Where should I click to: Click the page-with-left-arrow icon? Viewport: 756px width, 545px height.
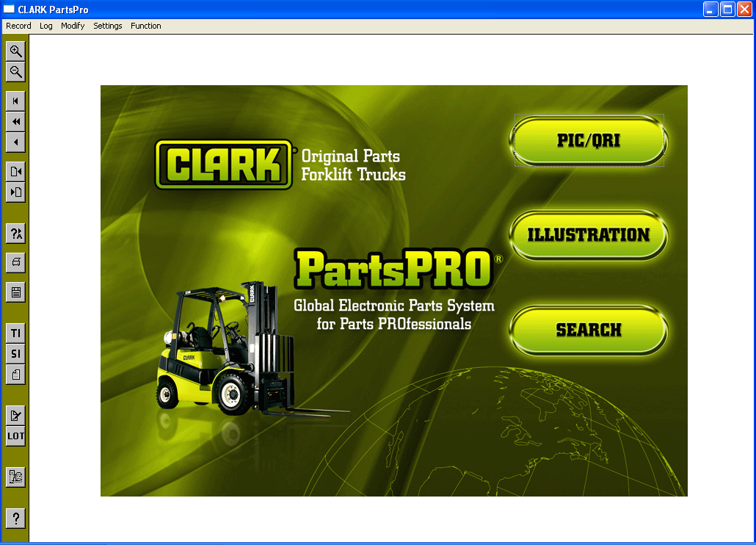(15, 172)
